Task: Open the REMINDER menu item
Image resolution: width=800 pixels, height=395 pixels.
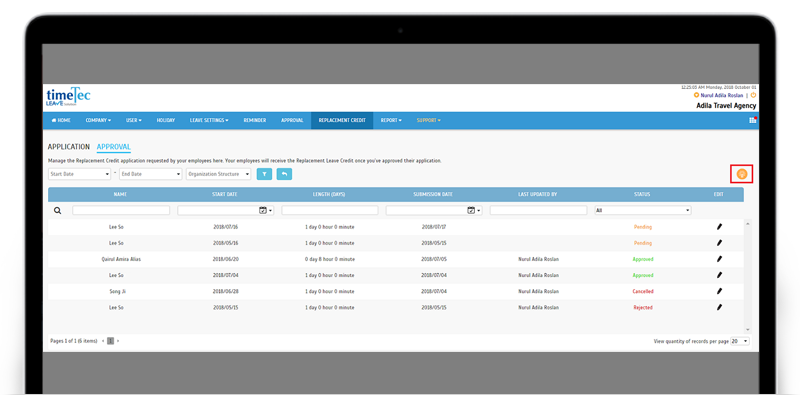Action: [x=255, y=120]
